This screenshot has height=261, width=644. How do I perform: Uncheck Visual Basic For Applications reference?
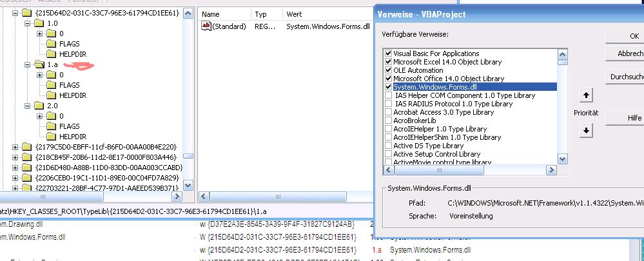click(388, 53)
